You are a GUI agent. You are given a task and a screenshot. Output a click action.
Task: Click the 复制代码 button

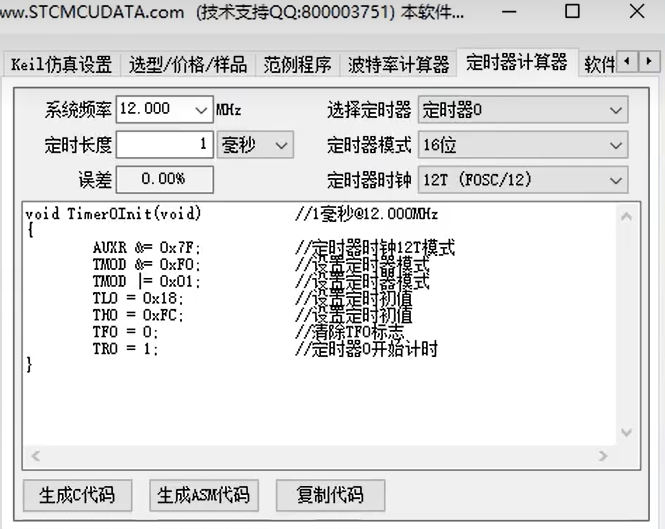[330, 494]
